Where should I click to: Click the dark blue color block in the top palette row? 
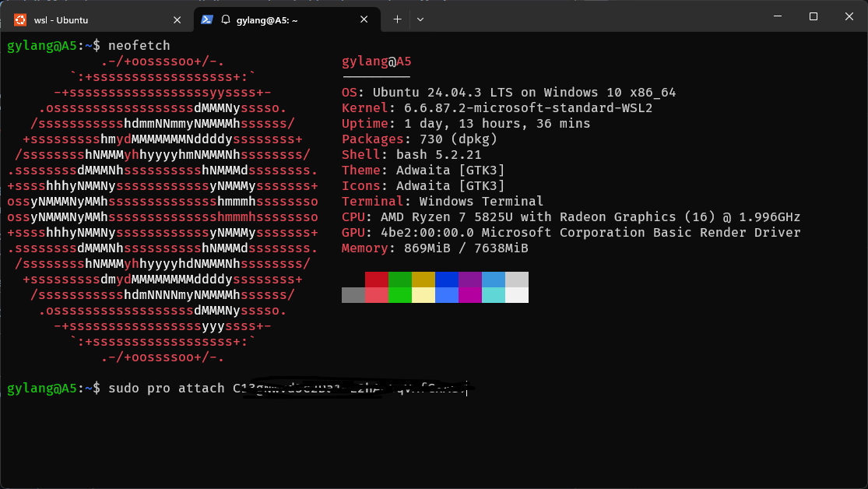(447, 280)
